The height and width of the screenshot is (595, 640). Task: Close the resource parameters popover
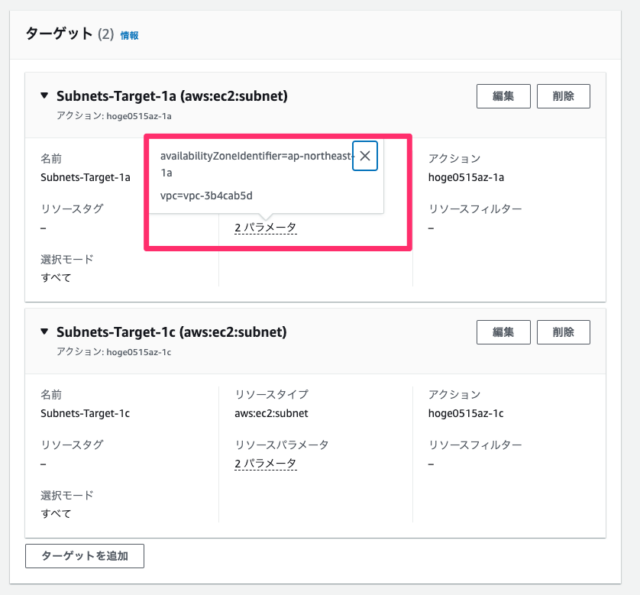pyautogui.click(x=365, y=155)
